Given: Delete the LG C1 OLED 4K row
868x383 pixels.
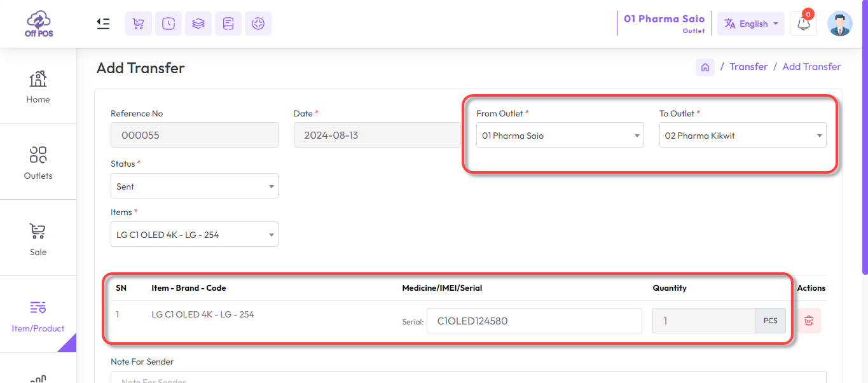Looking at the screenshot, I should 809,321.
